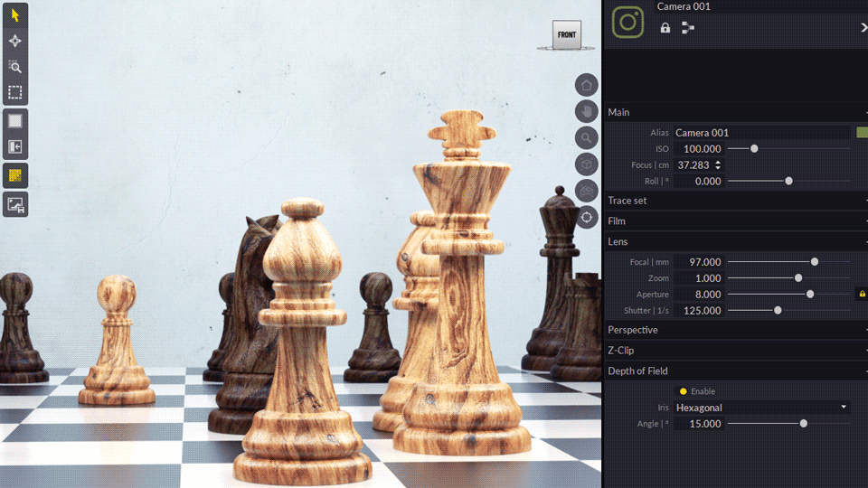Open the node hierarchy icon under camera name
The image size is (868, 488).
pyautogui.click(x=688, y=28)
